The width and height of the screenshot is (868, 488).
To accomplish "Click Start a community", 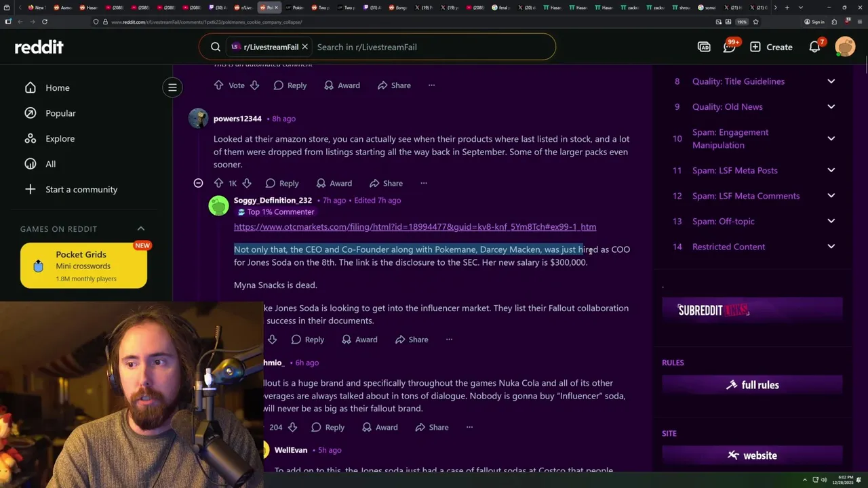I will tap(71, 189).
